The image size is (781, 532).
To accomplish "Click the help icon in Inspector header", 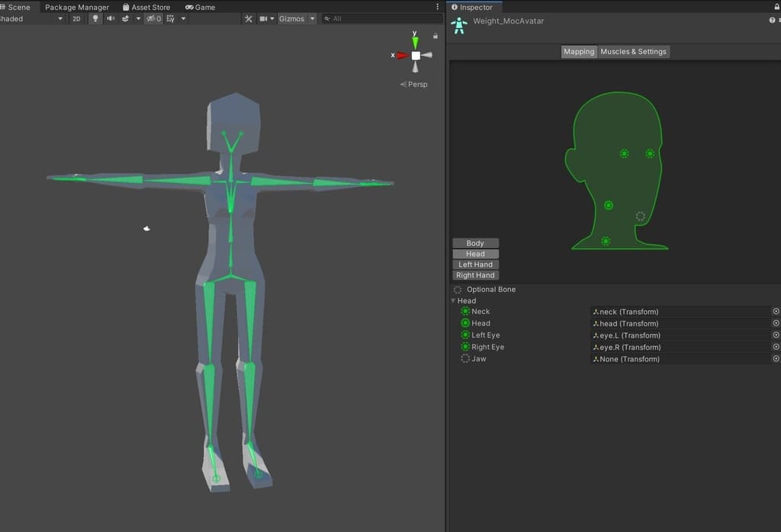I will 772,21.
